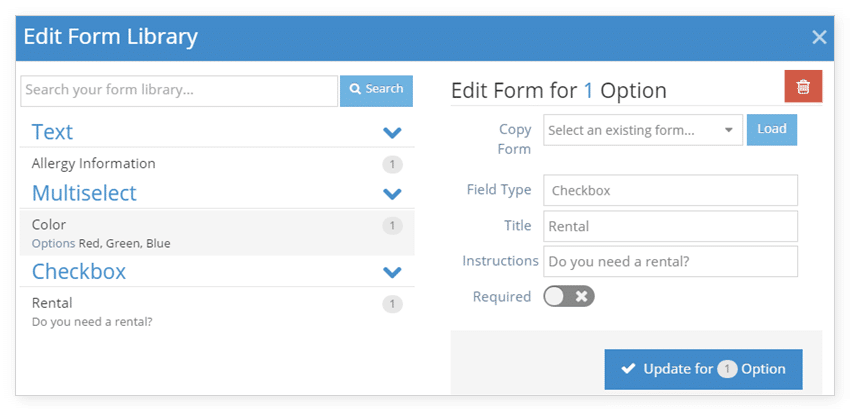Image resolution: width=850 pixels, height=411 pixels.
Task: Click the Field Type Checkbox field
Action: (671, 190)
